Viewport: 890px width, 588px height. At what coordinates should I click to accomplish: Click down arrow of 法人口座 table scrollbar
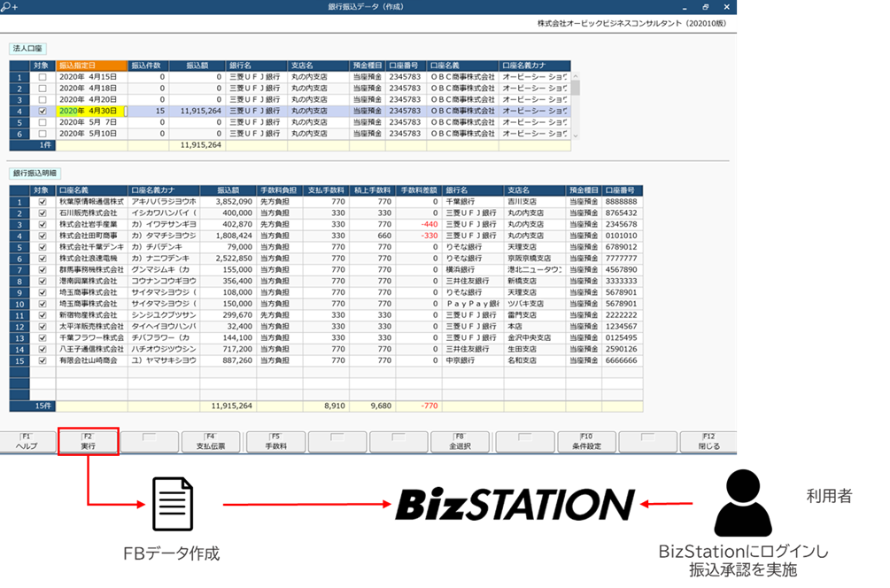click(576, 135)
